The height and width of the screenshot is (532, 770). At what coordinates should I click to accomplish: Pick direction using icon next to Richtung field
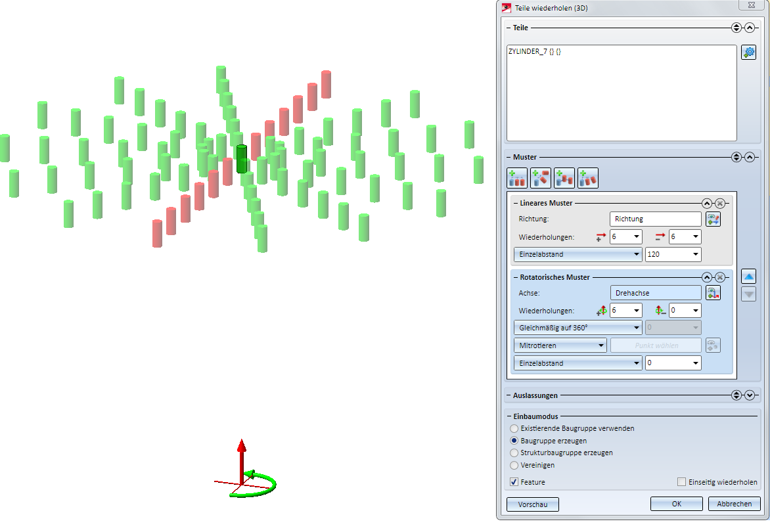[713, 219]
